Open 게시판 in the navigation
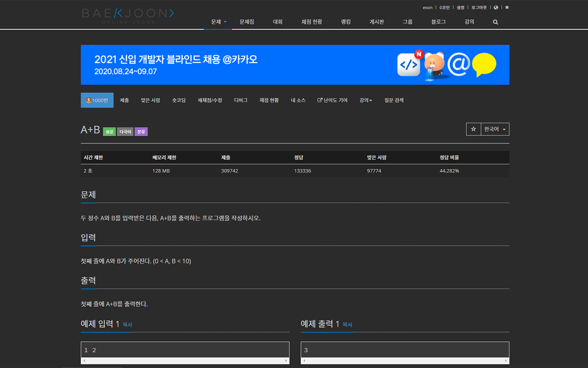 (x=377, y=22)
